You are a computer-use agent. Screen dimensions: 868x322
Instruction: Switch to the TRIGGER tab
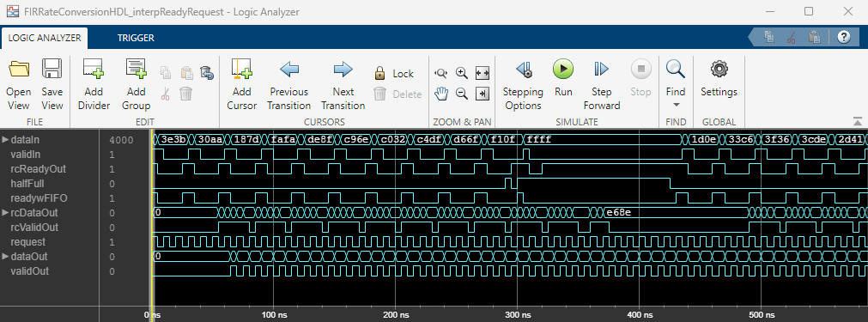[x=136, y=38]
